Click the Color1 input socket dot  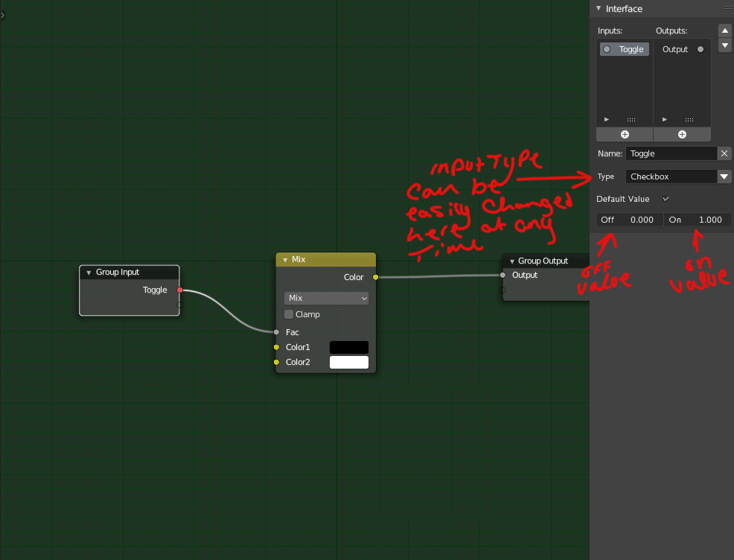[276, 347]
